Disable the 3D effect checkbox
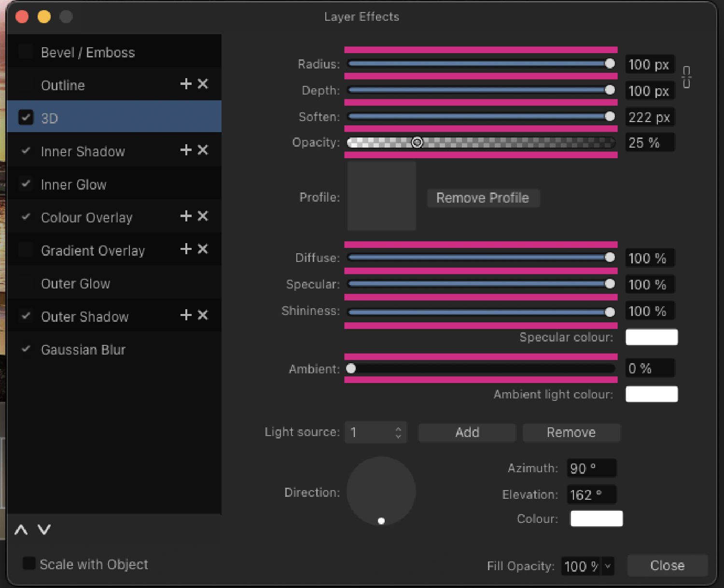Screen dimensions: 724x588 coord(26,117)
